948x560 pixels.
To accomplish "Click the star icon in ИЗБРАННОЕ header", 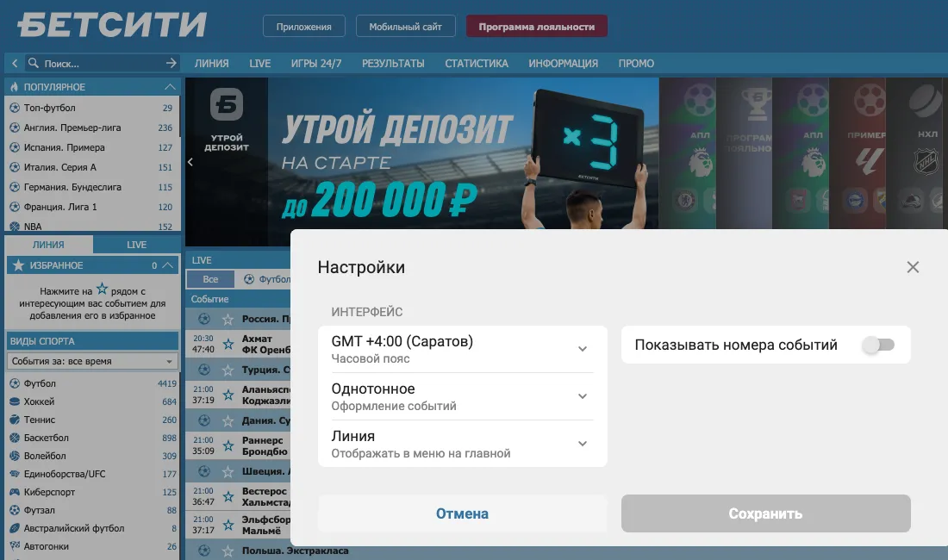I will coord(19,265).
